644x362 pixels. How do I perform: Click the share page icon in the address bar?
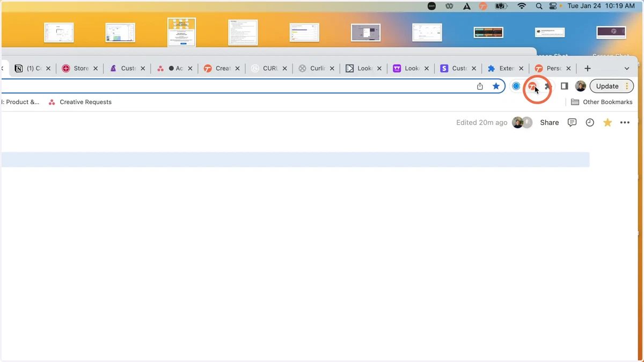coord(480,86)
